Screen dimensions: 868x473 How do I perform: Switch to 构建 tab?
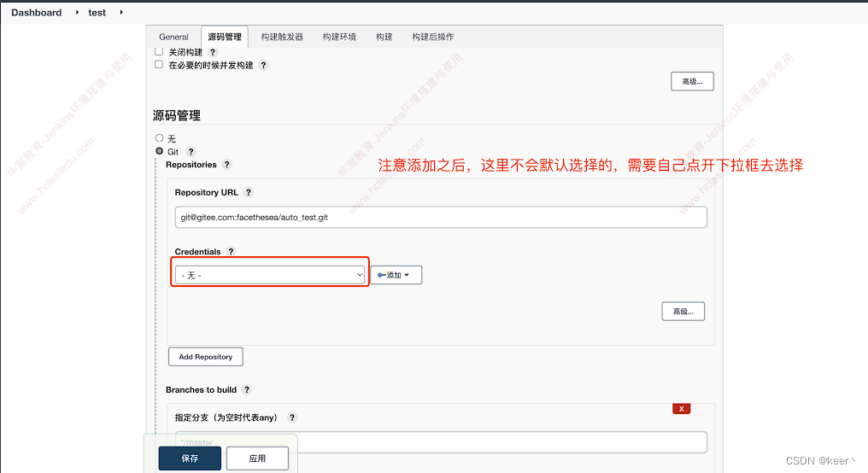(x=384, y=37)
